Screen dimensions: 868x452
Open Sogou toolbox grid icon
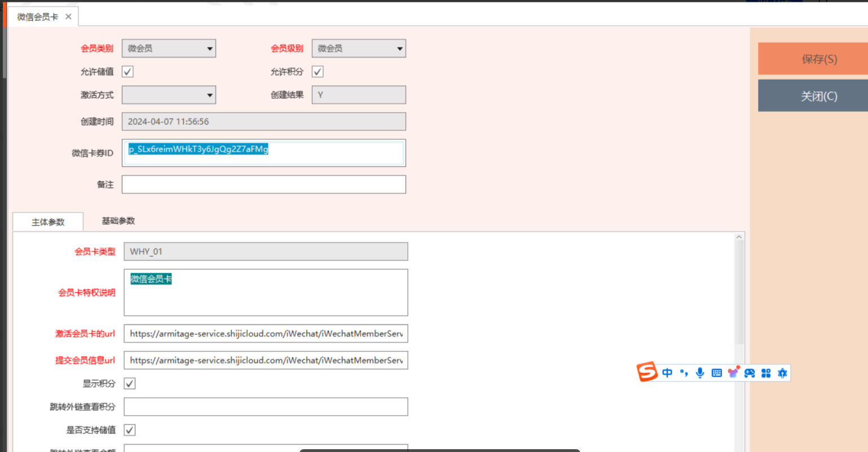766,373
